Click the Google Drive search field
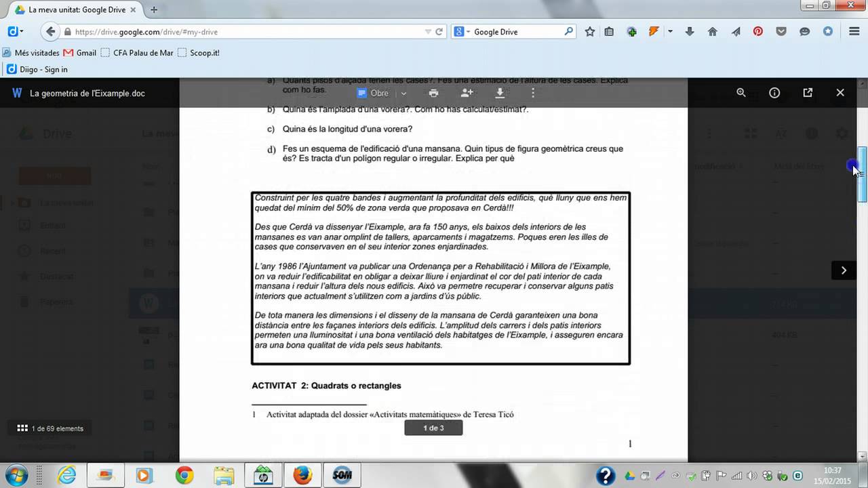Image resolution: width=868 pixels, height=488 pixels. pyautogui.click(x=517, y=32)
